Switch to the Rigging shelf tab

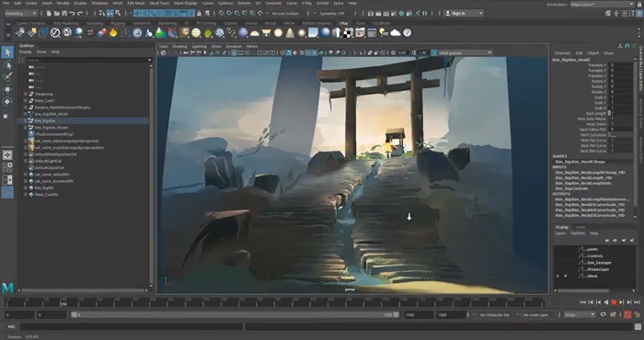pos(118,23)
